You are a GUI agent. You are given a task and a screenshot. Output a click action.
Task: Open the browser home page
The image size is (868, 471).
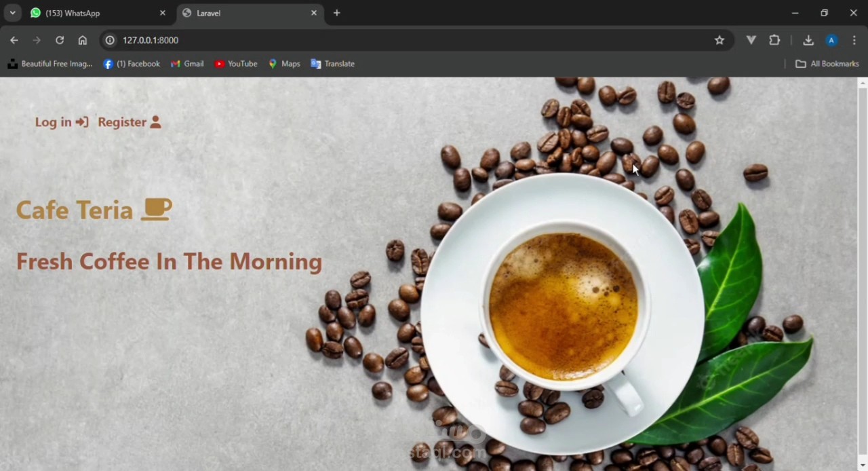click(83, 40)
